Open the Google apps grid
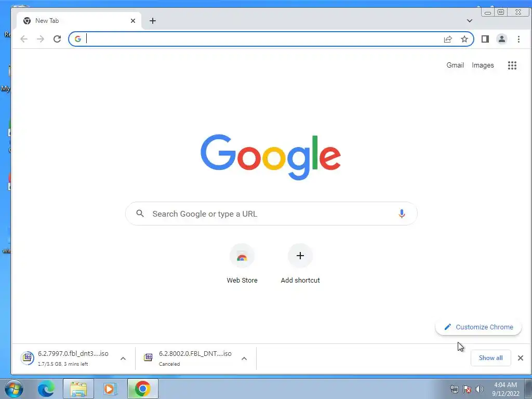This screenshot has width=532, height=399. coord(512,65)
